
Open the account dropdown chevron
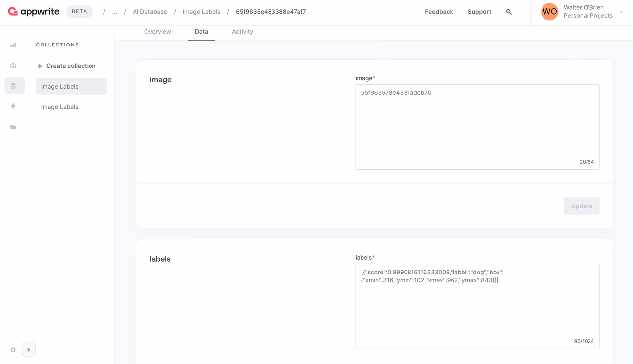click(622, 12)
